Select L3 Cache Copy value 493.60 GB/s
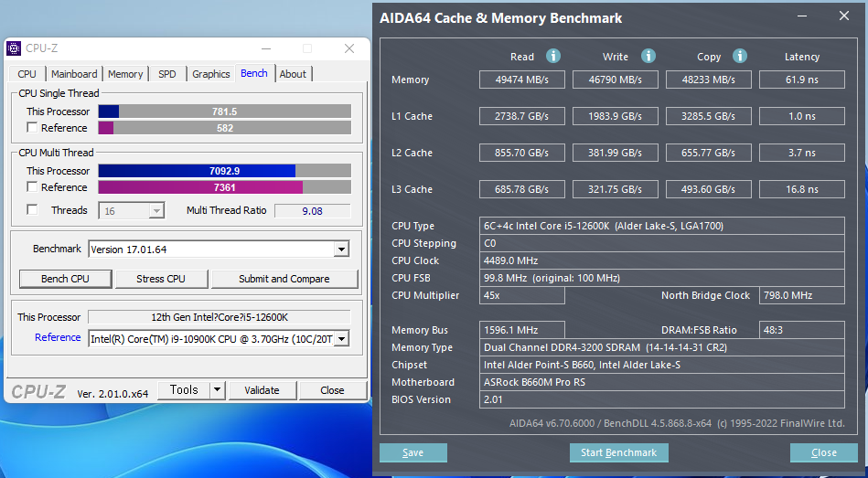 pyautogui.click(x=709, y=189)
